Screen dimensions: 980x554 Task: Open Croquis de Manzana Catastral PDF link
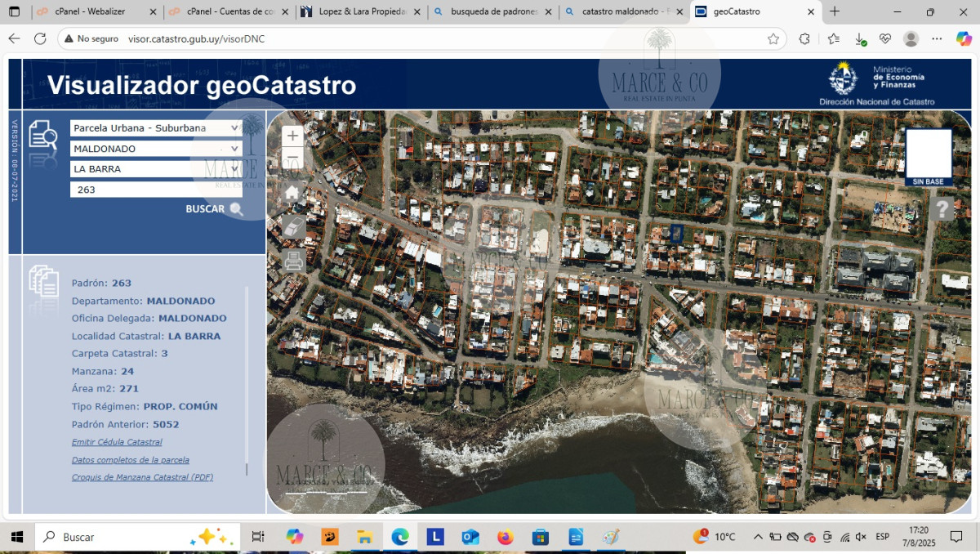point(142,477)
